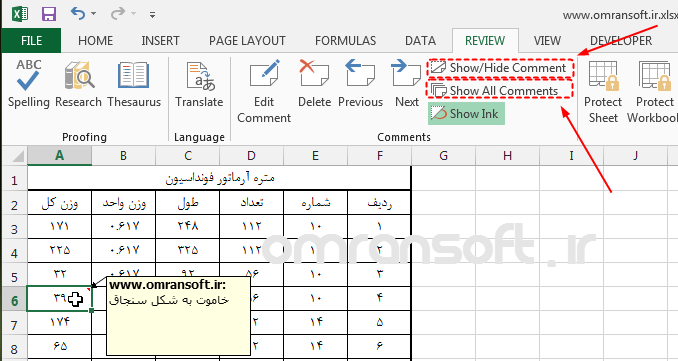Screen dimensions: 678x361
Task: Select row 6 header
Action: coord(15,300)
